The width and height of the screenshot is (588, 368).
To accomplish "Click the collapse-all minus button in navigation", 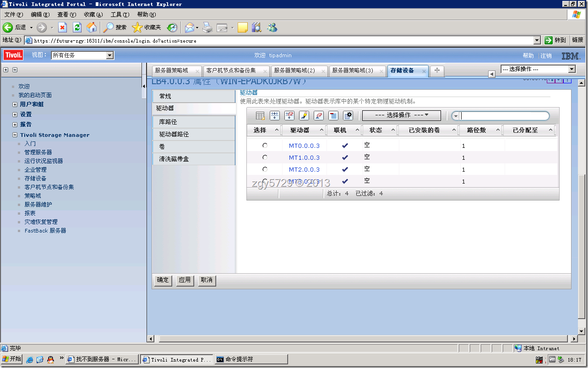I will point(15,70).
